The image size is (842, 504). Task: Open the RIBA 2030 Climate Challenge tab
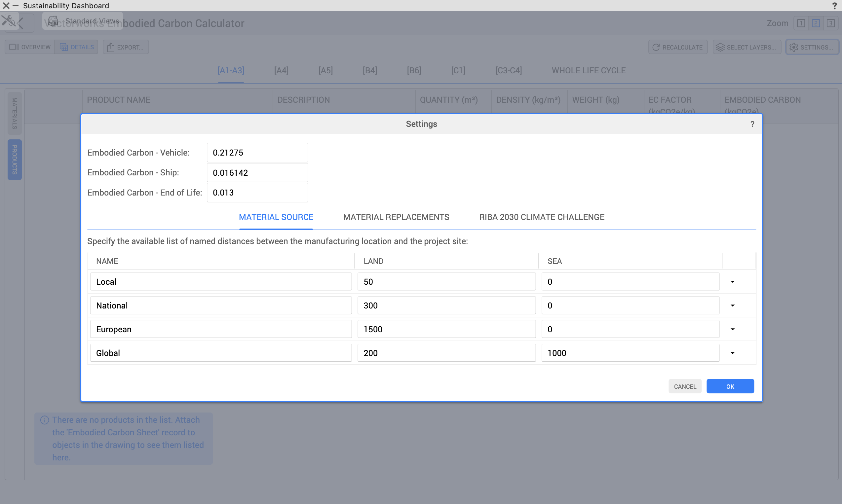541,217
